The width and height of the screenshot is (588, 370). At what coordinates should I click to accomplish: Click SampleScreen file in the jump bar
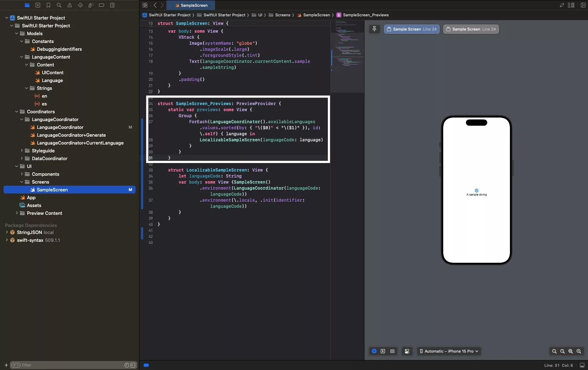314,15
